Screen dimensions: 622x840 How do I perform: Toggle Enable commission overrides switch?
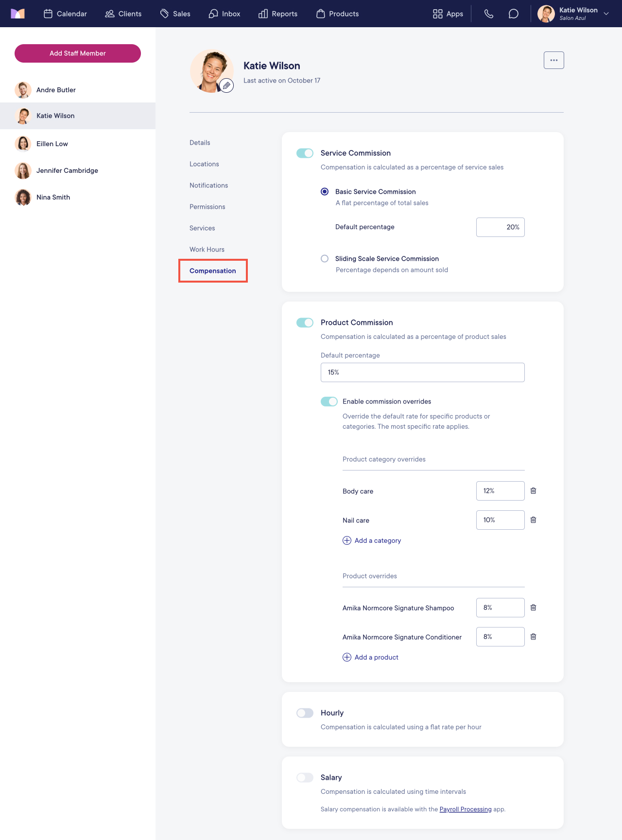pyautogui.click(x=329, y=402)
